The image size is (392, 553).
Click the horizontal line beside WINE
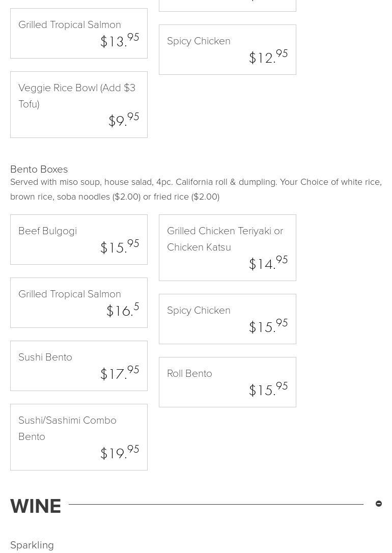pyautogui.click(x=216, y=504)
